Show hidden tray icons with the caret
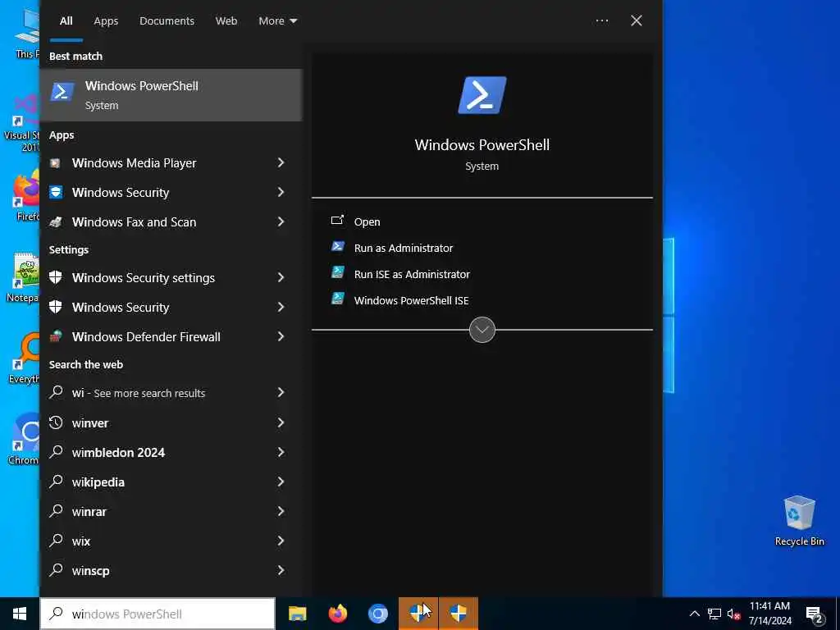The image size is (840, 630). (694, 614)
